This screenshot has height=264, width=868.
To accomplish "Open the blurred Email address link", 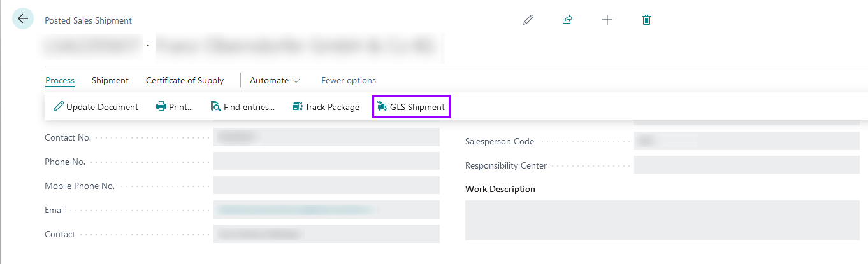I will [x=296, y=210].
